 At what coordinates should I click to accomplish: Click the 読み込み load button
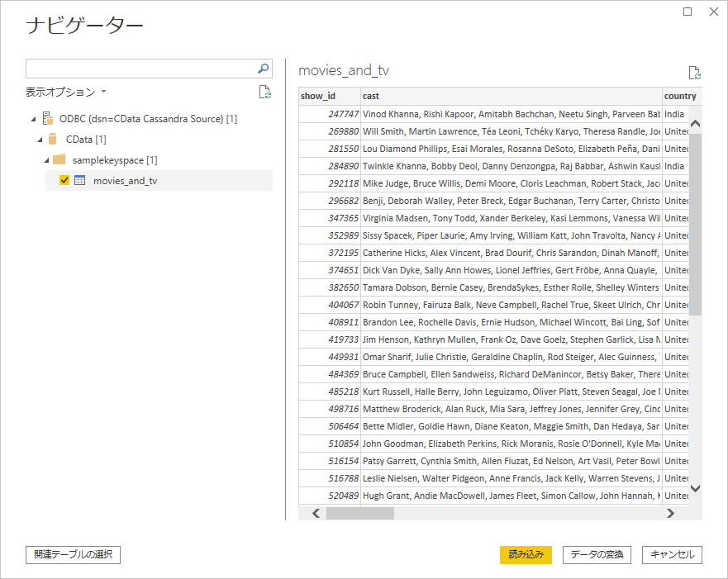tap(526, 554)
